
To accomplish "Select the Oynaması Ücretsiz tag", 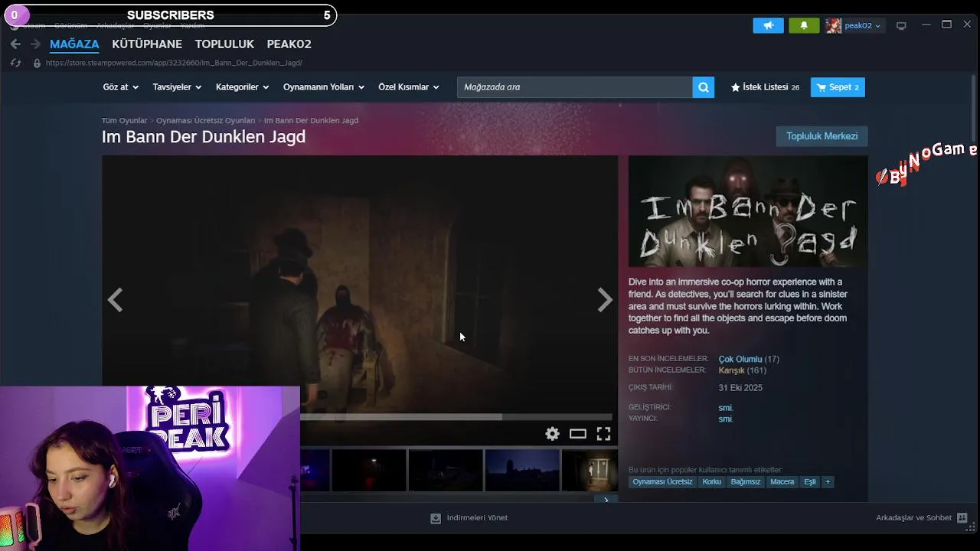I will pos(662,482).
